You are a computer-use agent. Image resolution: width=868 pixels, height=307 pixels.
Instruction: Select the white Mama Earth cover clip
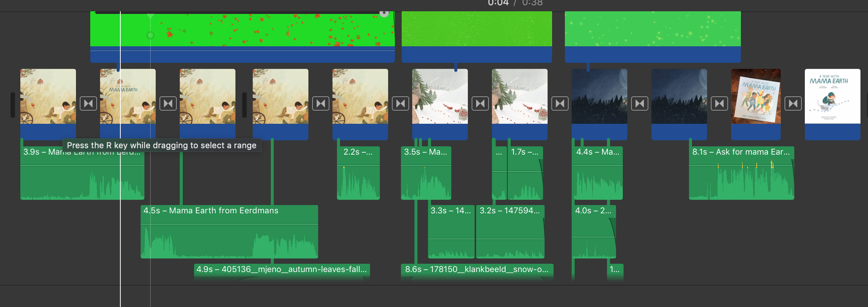[x=833, y=104]
